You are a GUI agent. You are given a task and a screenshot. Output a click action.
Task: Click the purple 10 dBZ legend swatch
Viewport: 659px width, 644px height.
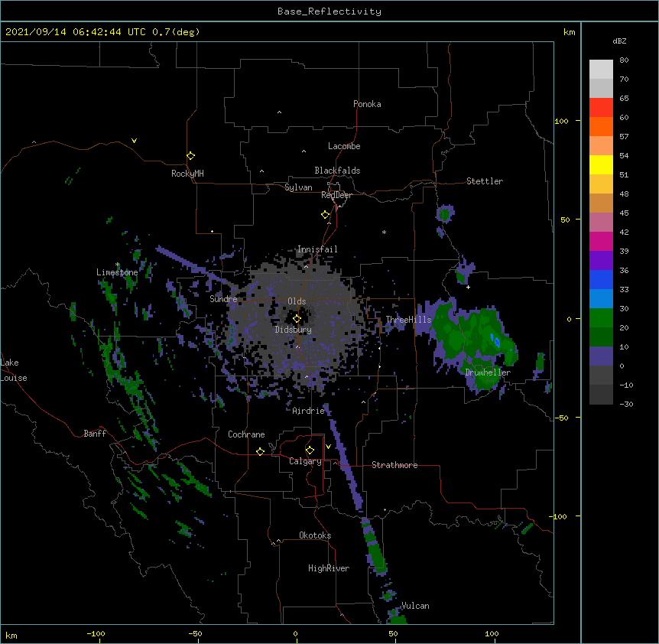[601, 356]
